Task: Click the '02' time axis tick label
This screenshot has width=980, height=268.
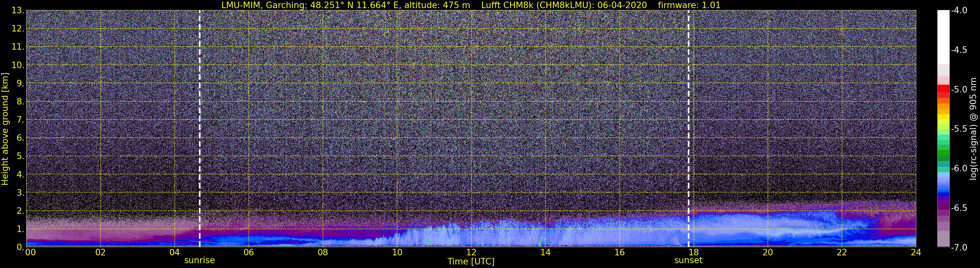Action: click(100, 252)
